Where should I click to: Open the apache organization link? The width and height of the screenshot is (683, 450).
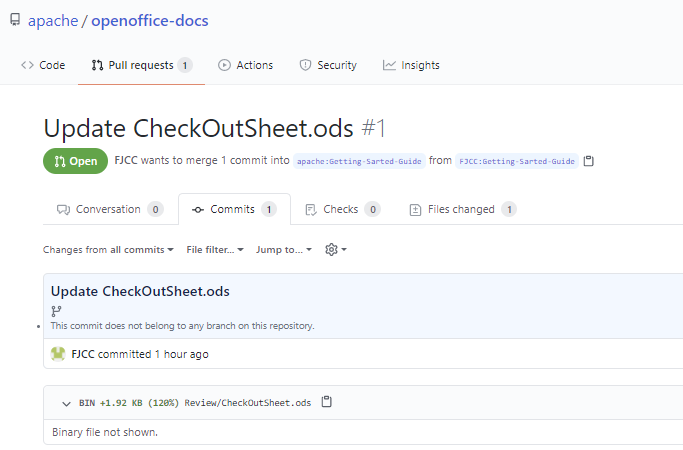click(x=53, y=20)
